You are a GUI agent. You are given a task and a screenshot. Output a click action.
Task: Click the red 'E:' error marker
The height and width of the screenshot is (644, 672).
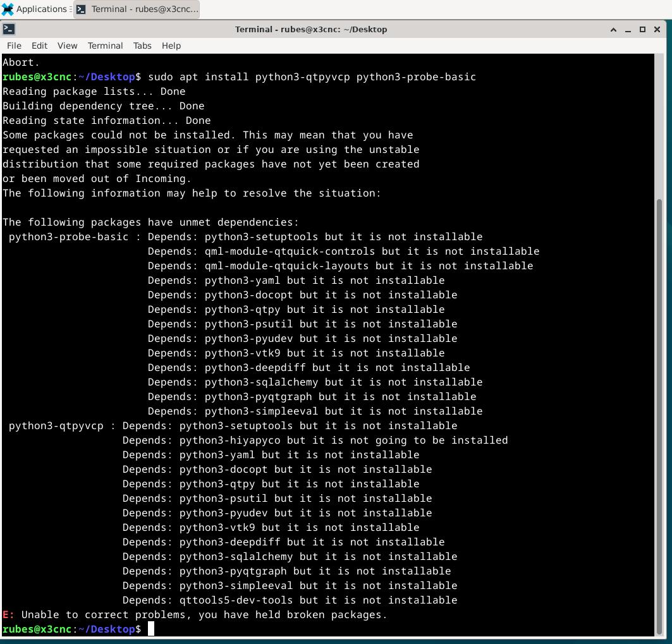(9, 614)
